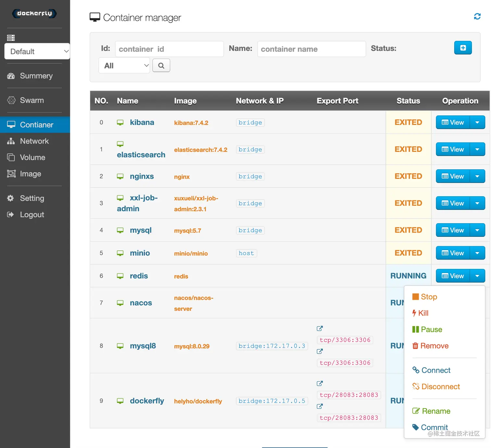Select Contianer in sidebar
491x448 pixels.
[35, 125]
